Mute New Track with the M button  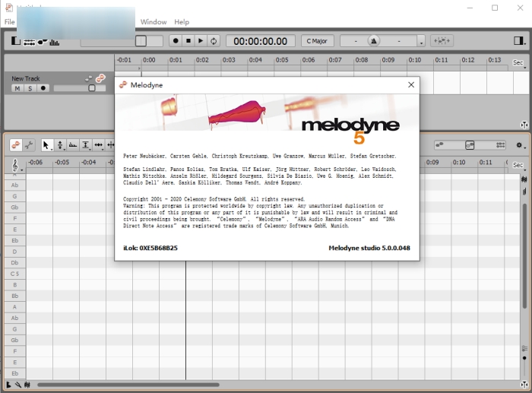click(x=17, y=89)
